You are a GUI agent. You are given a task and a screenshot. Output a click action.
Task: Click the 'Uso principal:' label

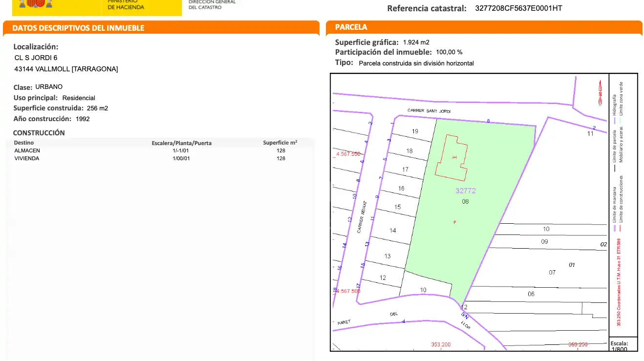click(x=36, y=98)
